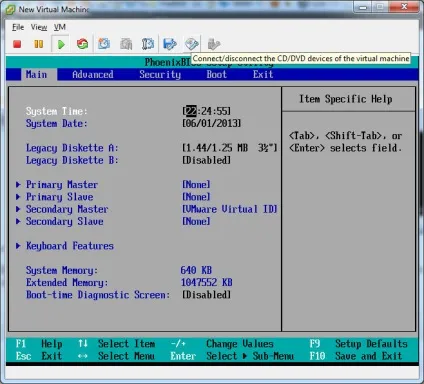
Task: Open the File menu
Action: 18,27
